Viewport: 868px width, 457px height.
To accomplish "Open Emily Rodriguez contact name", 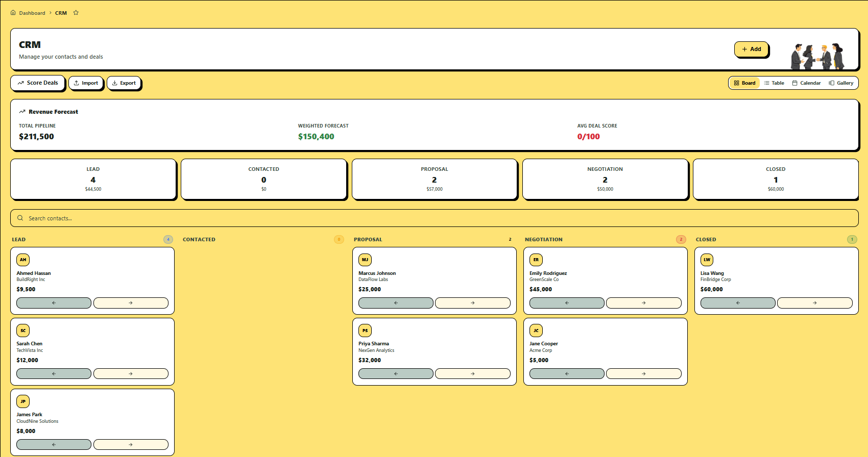I will [548, 273].
